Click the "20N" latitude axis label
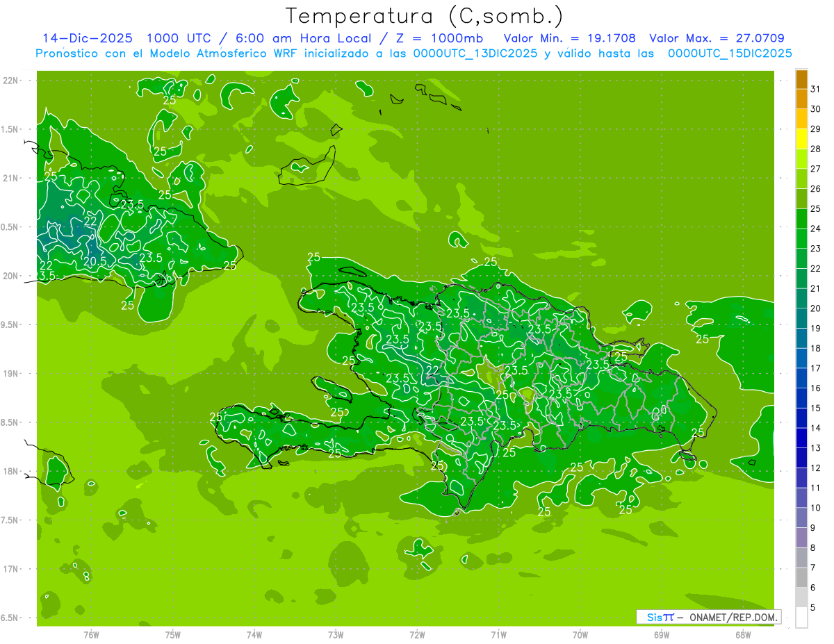The image size is (834, 644). tap(10, 276)
